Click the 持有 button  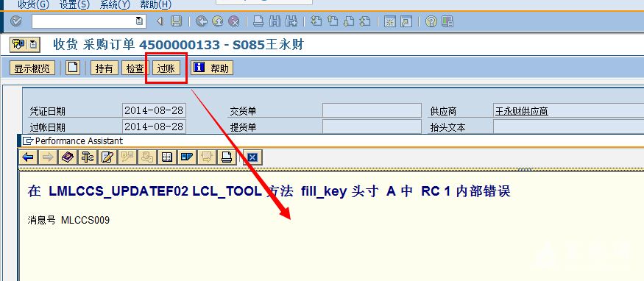[104, 68]
